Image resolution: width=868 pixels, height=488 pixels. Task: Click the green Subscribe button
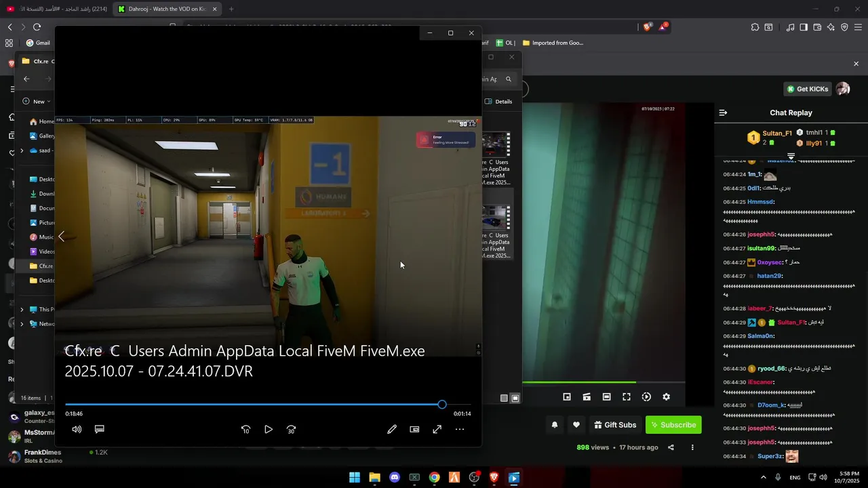pyautogui.click(x=673, y=425)
